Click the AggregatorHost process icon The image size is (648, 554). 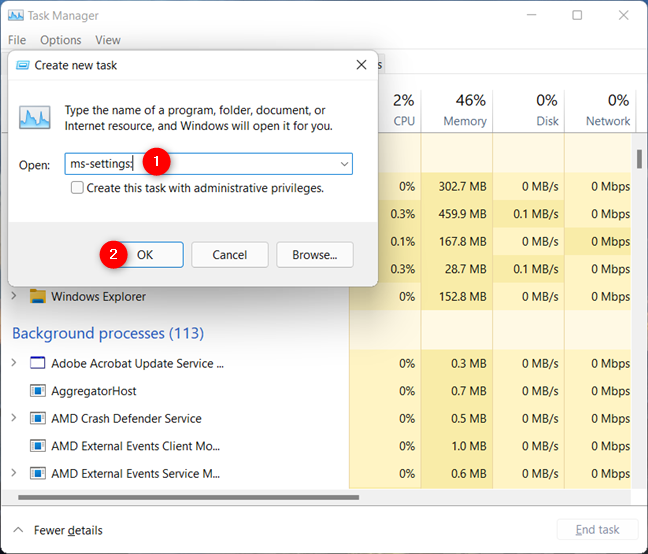click(x=38, y=391)
